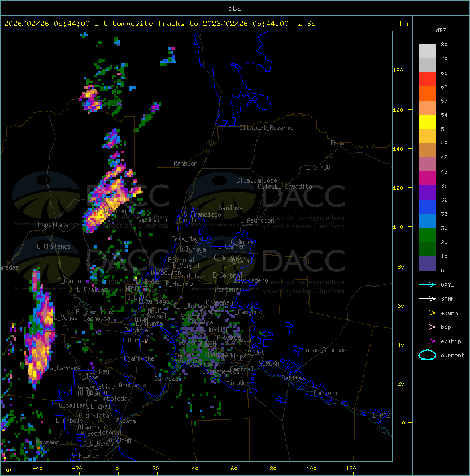Click the white 30HM track arrow

click(x=427, y=298)
